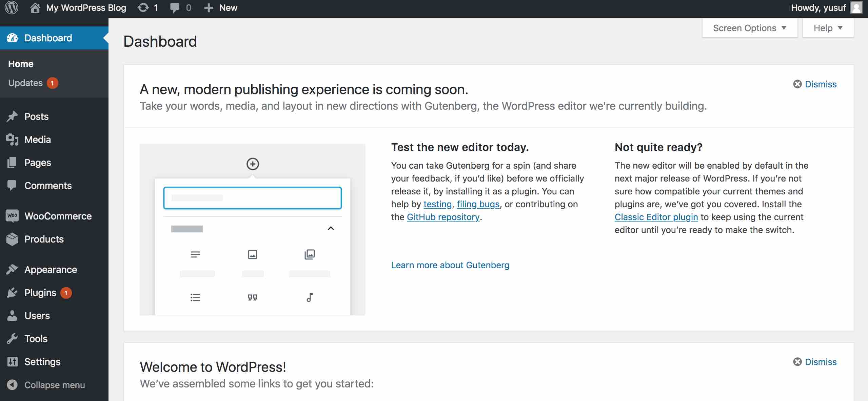Viewport: 868px width, 401px height.
Task: Click the Pages icon in sidebar
Action: (12, 163)
